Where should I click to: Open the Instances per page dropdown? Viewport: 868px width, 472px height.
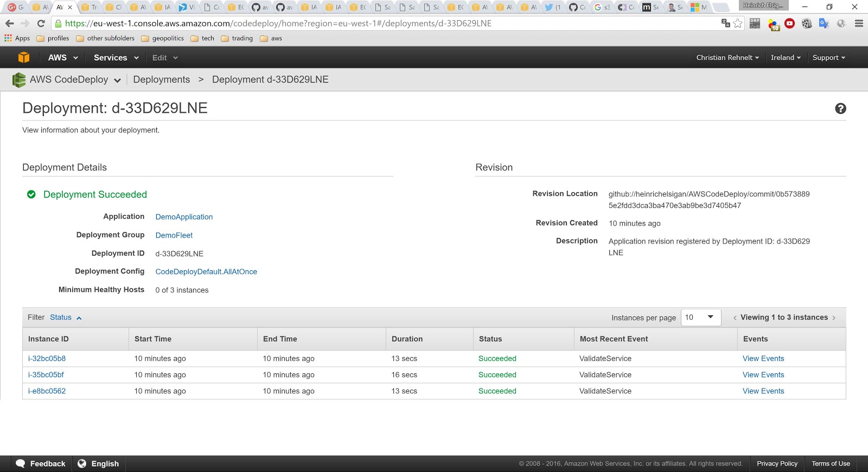pos(700,317)
